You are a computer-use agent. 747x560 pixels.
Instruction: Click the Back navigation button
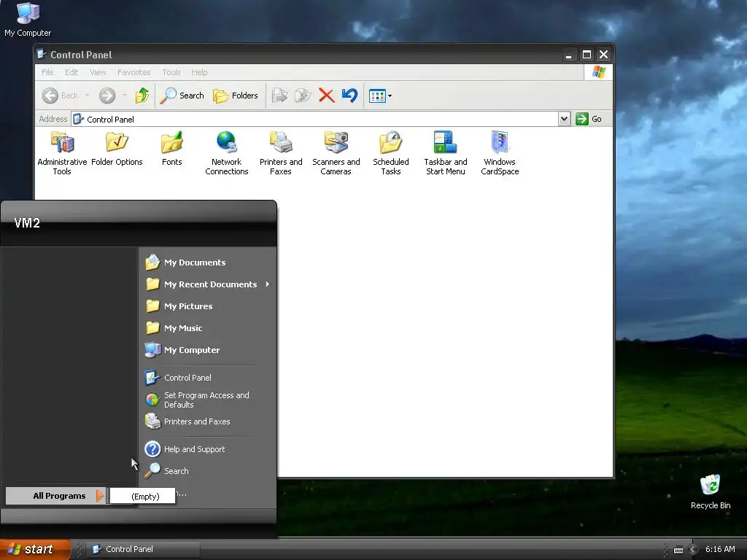[60, 96]
